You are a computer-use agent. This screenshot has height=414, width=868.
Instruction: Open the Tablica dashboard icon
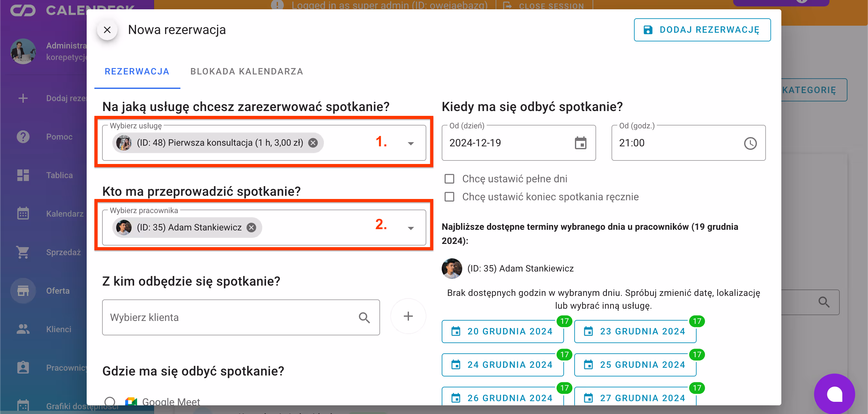22,175
